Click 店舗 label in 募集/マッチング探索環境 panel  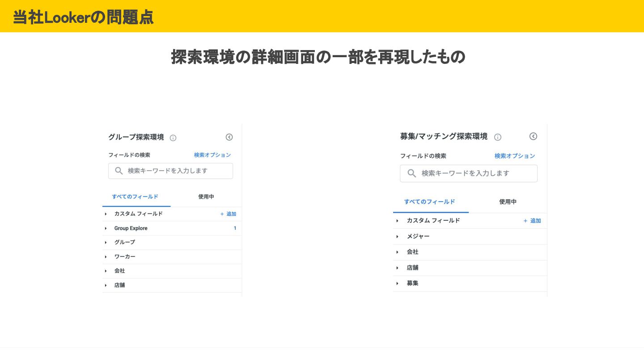pos(412,268)
